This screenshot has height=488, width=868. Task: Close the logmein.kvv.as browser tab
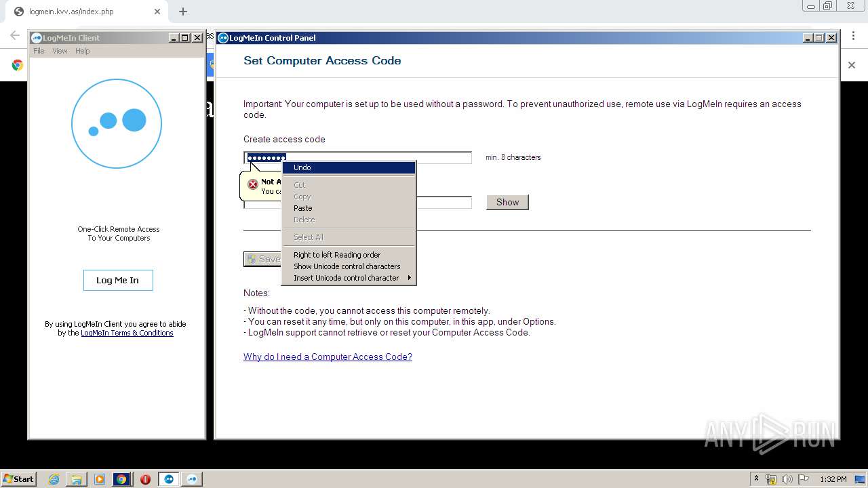157,12
